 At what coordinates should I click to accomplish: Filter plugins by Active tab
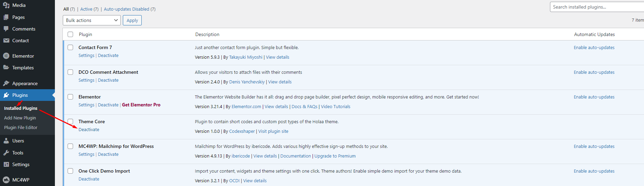pos(89,9)
